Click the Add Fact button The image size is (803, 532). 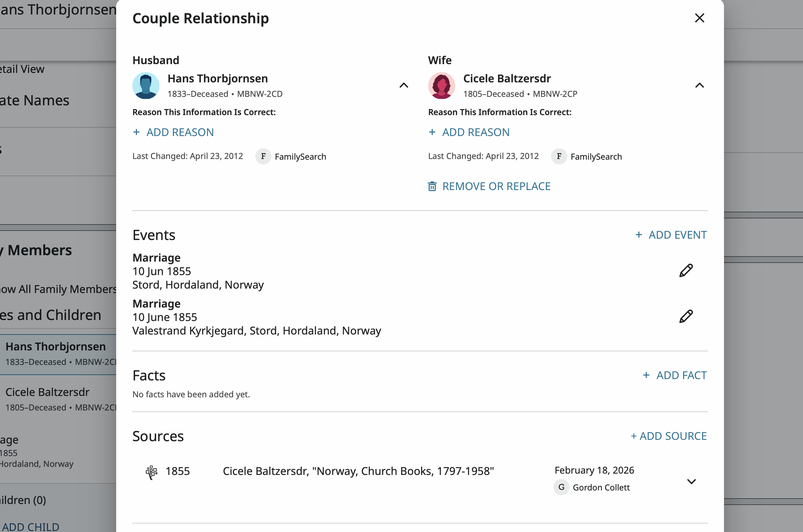click(x=675, y=375)
